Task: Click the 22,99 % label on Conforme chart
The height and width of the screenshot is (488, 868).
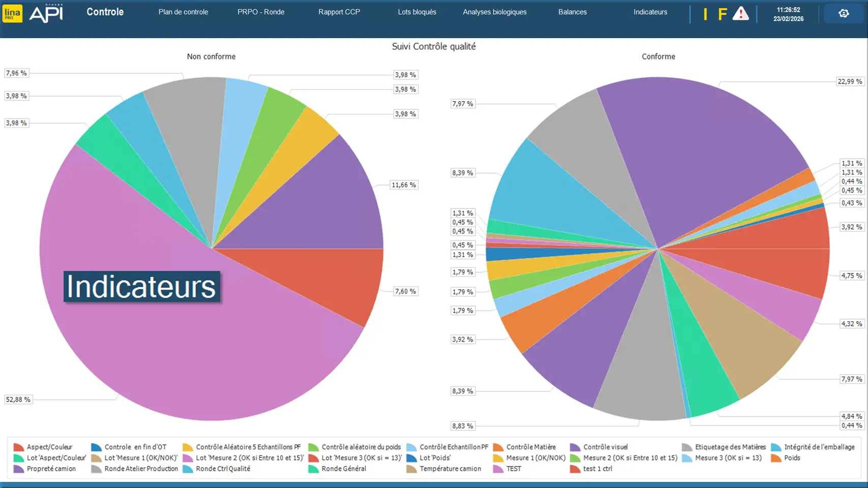Action: (850, 81)
